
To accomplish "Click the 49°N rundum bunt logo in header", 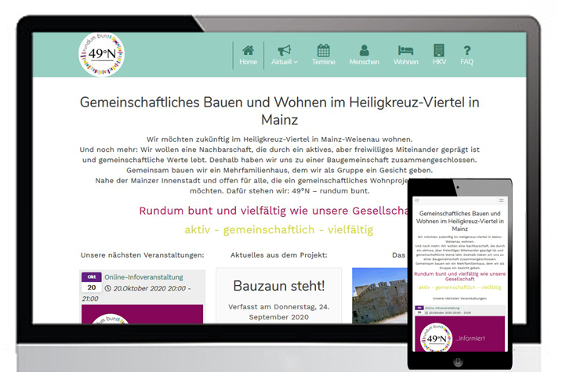I will (101, 54).
